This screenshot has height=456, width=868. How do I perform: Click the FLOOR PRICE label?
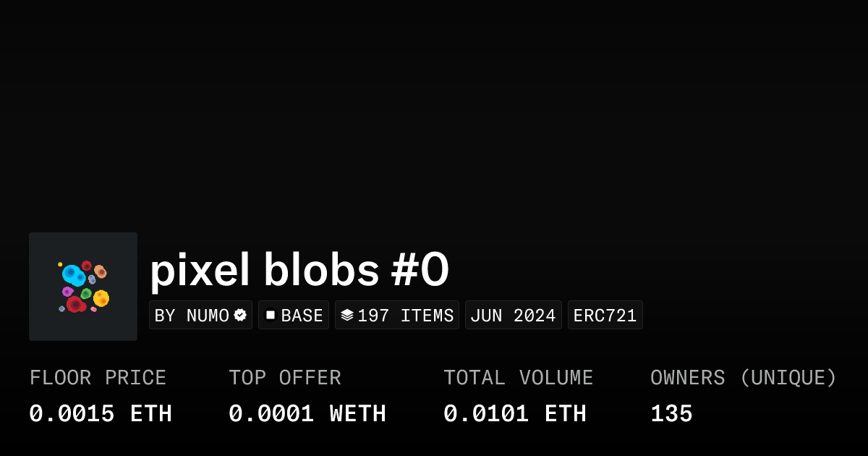pyautogui.click(x=98, y=378)
